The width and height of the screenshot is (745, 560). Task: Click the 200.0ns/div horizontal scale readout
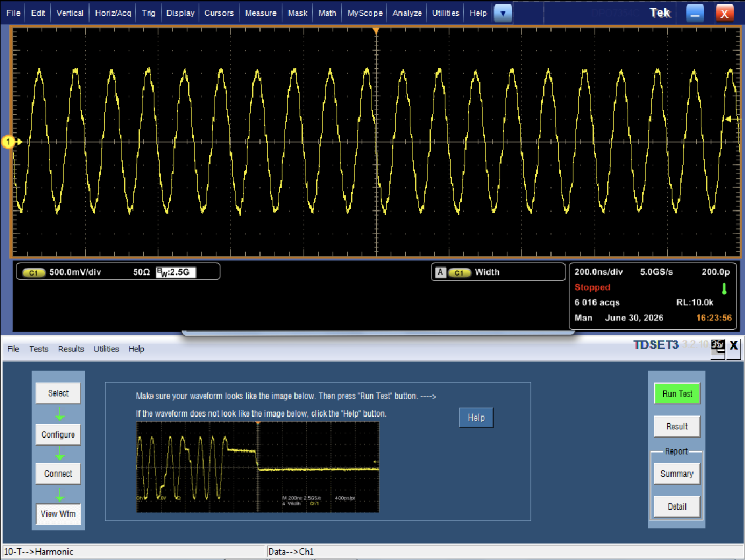[599, 272]
